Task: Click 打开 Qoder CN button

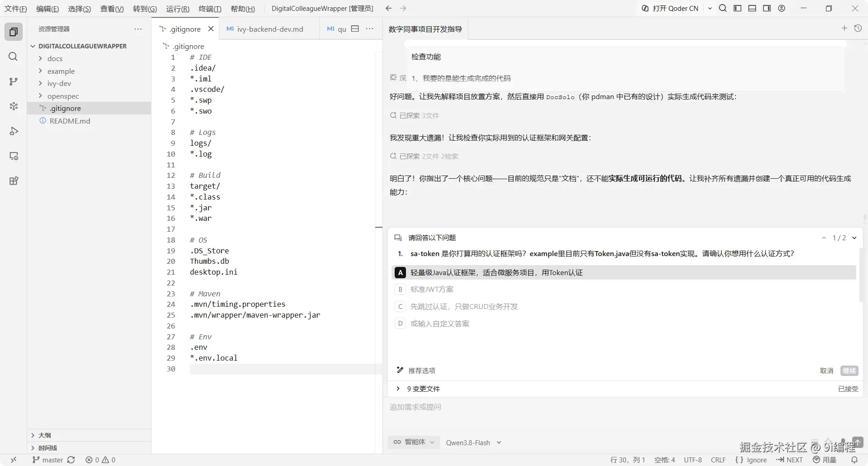Action: coord(670,8)
